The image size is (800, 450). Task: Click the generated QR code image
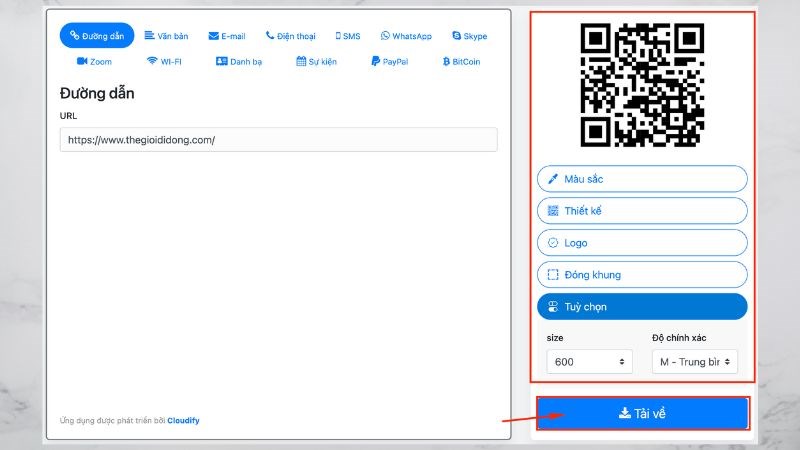(642, 85)
